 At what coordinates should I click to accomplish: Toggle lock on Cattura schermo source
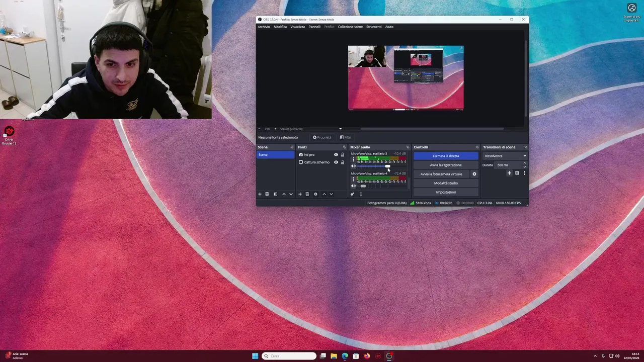coord(343,162)
